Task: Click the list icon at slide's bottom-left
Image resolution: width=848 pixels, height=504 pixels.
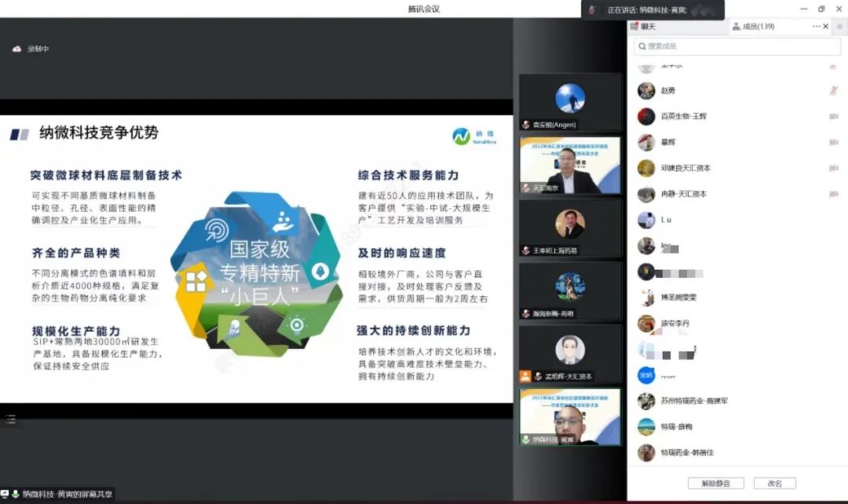Action: point(10,420)
